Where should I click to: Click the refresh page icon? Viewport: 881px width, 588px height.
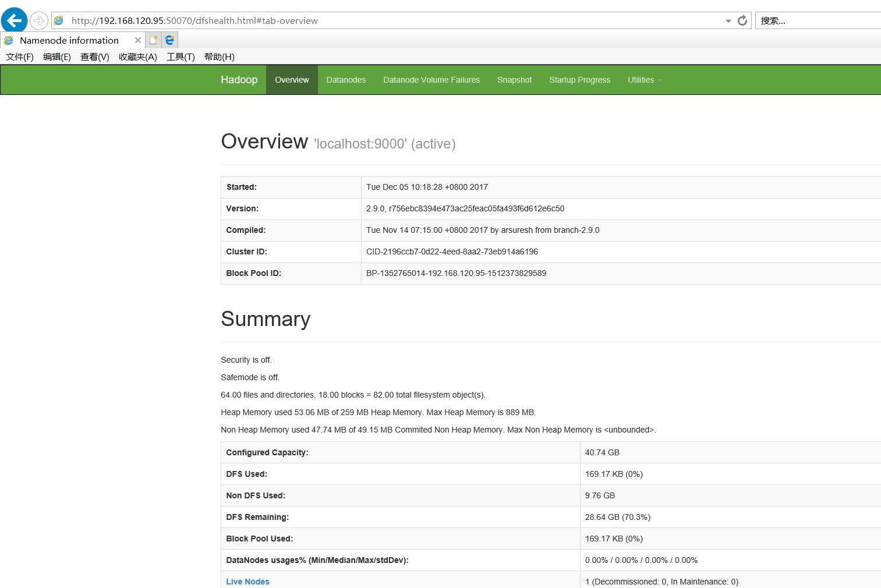coord(742,21)
